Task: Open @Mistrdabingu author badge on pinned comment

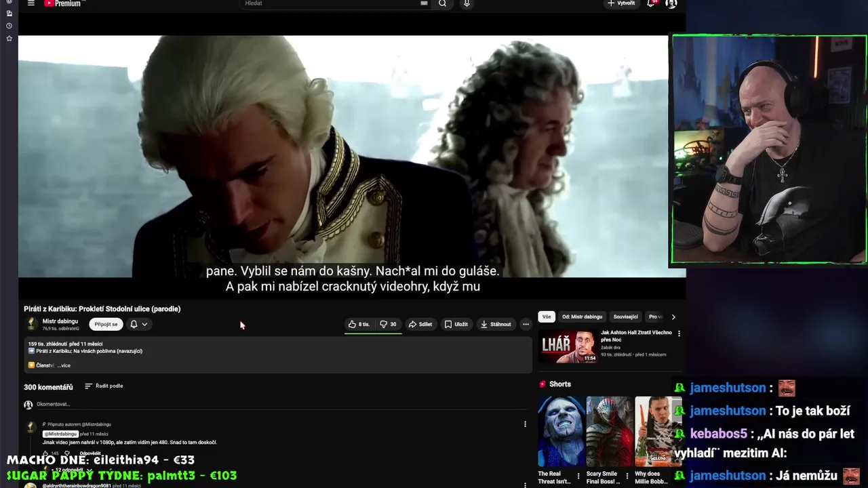Action: 60,434
